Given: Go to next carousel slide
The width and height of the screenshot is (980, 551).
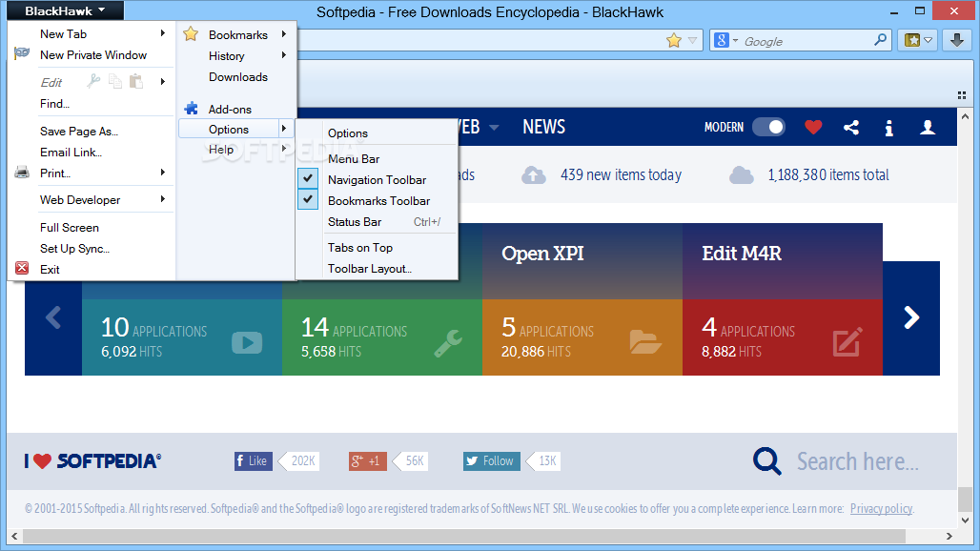Looking at the screenshot, I should 911,317.
